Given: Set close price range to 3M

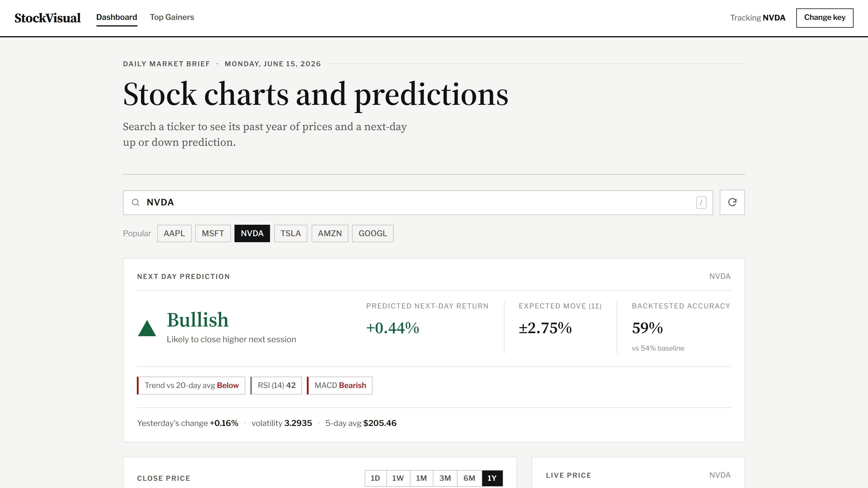Looking at the screenshot, I should [x=445, y=478].
